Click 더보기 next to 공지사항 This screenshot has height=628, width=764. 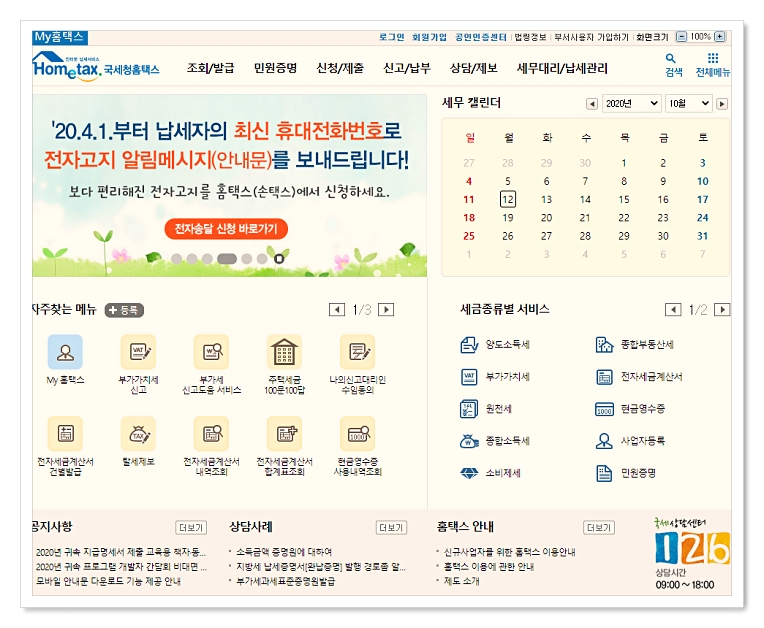coord(191,528)
